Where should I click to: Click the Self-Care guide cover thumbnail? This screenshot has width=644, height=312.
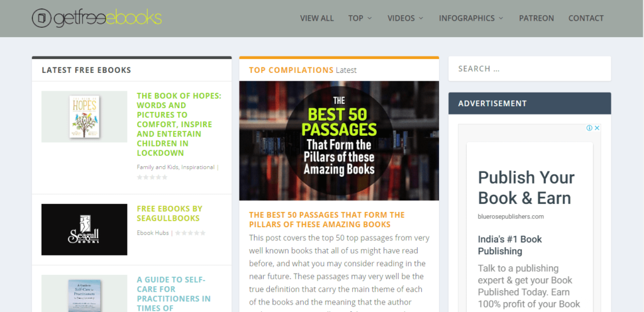click(84, 294)
